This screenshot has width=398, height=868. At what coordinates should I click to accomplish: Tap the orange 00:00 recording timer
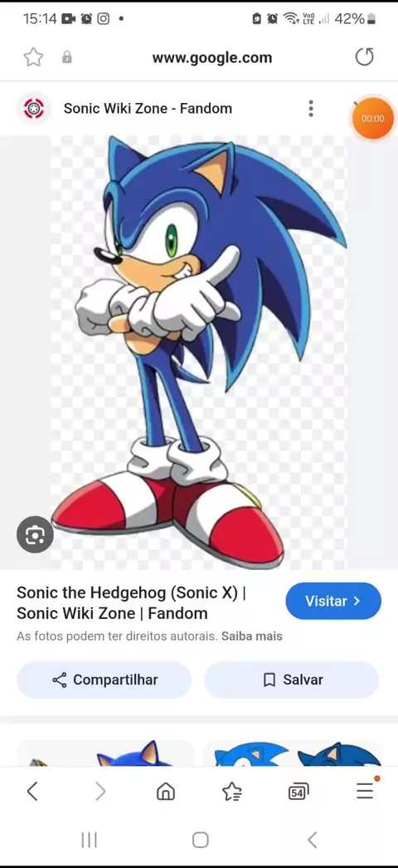[372, 119]
